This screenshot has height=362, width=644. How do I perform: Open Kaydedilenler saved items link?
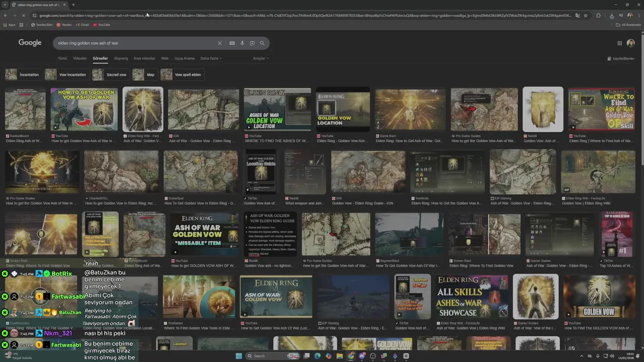tap(621, 58)
